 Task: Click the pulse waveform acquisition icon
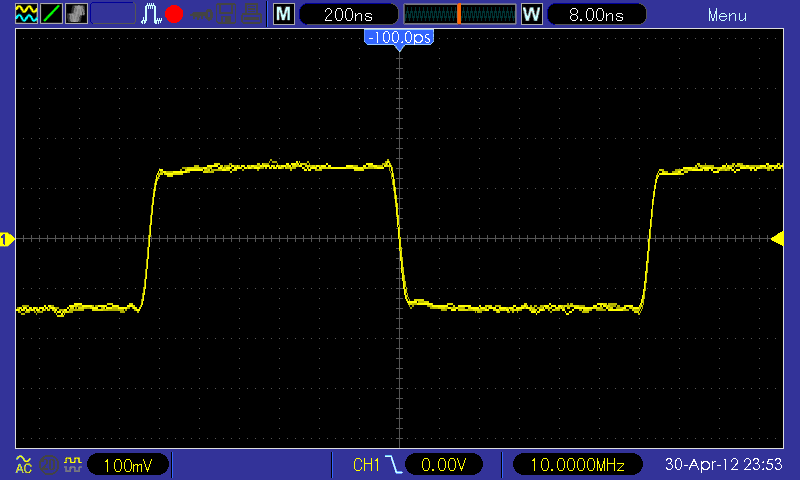[151, 14]
